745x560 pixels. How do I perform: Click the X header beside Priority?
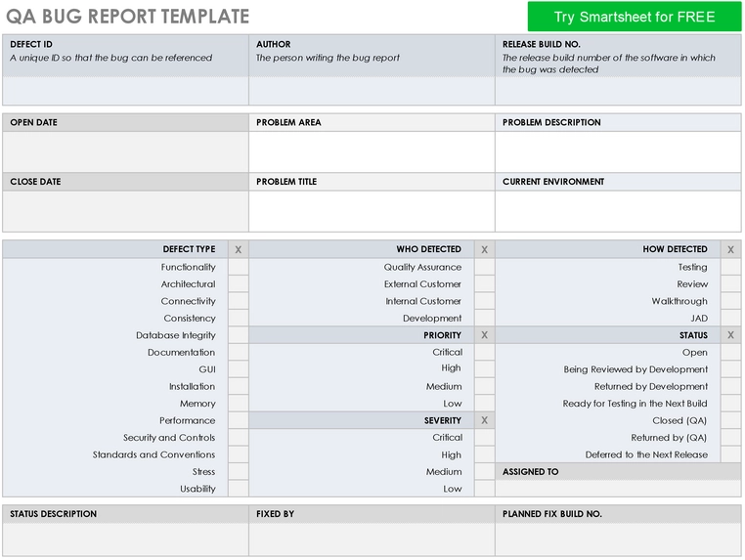484,335
